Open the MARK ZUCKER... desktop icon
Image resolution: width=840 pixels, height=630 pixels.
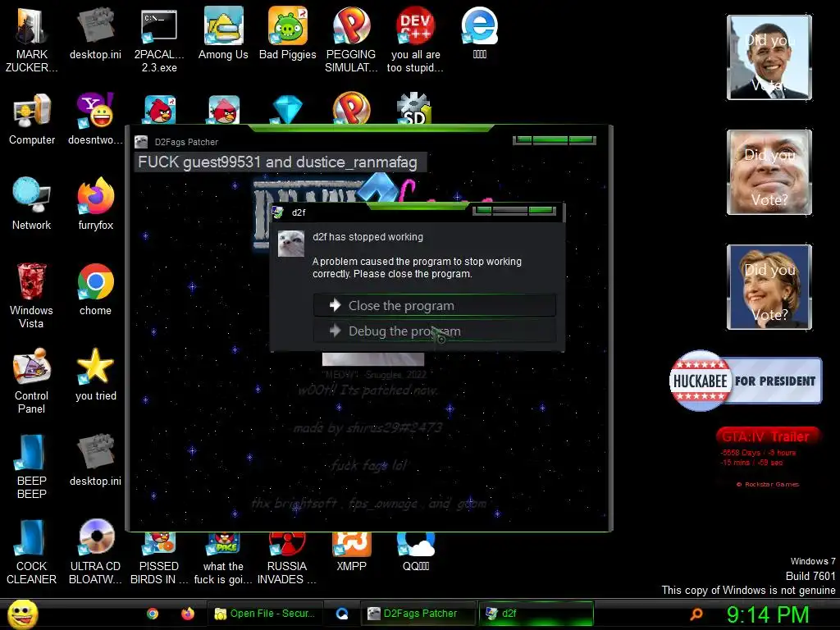31,39
